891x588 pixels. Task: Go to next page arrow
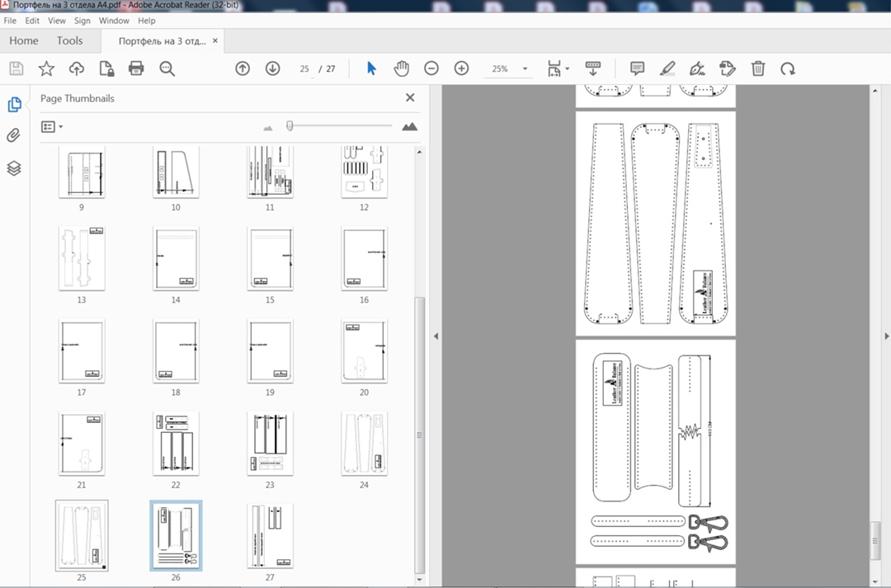pyautogui.click(x=273, y=68)
